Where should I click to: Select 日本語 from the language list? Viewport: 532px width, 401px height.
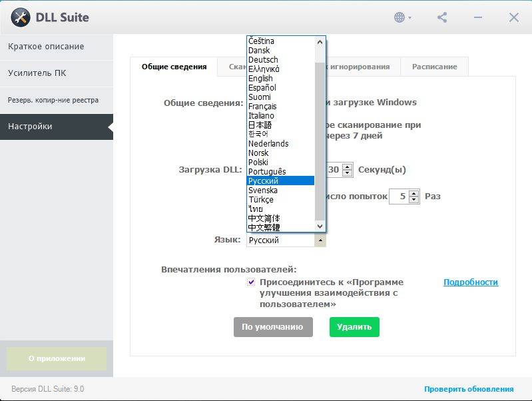(x=280, y=125)
